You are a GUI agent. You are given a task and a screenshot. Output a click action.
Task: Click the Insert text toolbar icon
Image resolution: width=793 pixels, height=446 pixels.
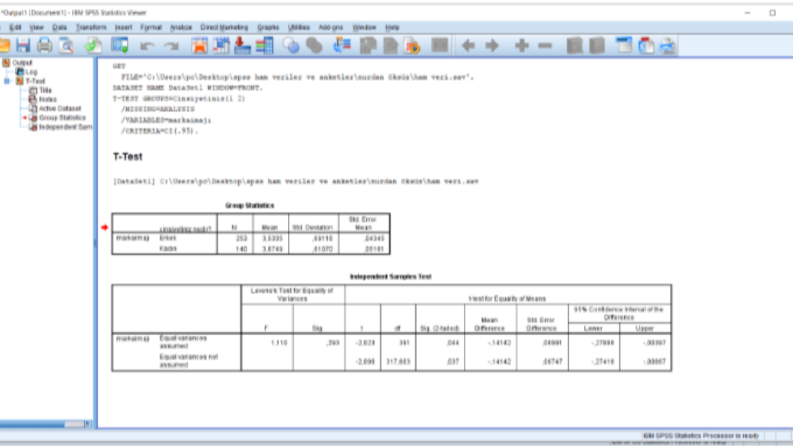(x=668, y=46)
